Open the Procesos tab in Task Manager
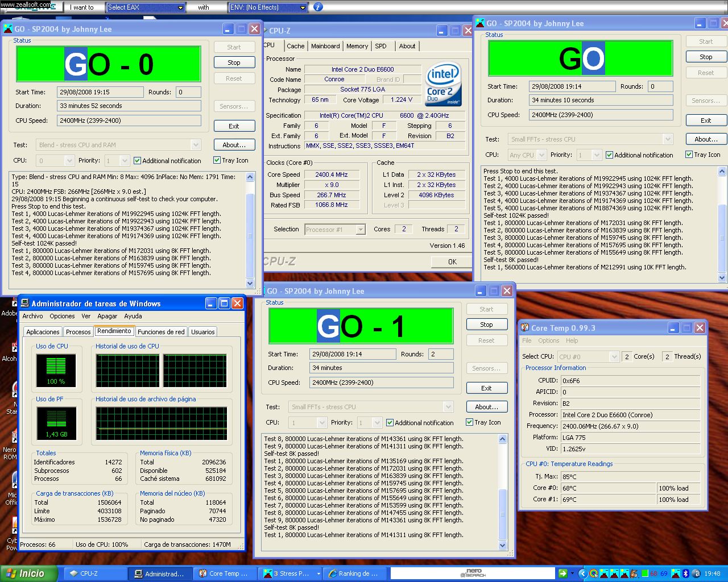This screenshot has width=728, height=582. (78, 332)
